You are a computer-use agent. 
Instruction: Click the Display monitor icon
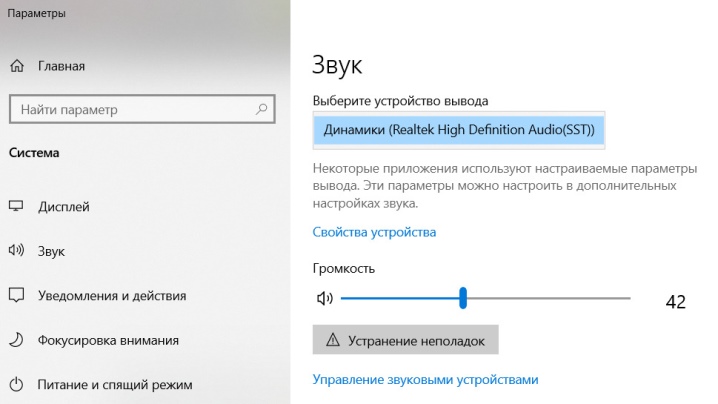pos(16,206)
